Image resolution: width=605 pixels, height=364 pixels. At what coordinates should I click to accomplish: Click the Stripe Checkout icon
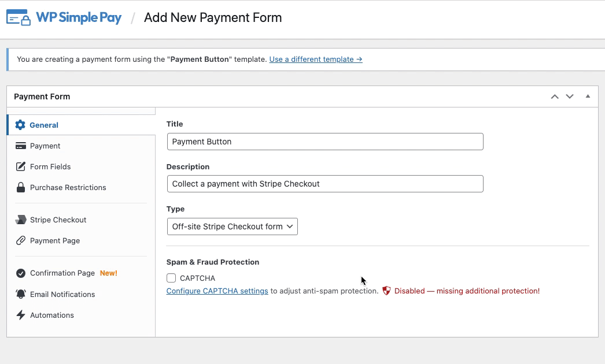tap(21, 220)
